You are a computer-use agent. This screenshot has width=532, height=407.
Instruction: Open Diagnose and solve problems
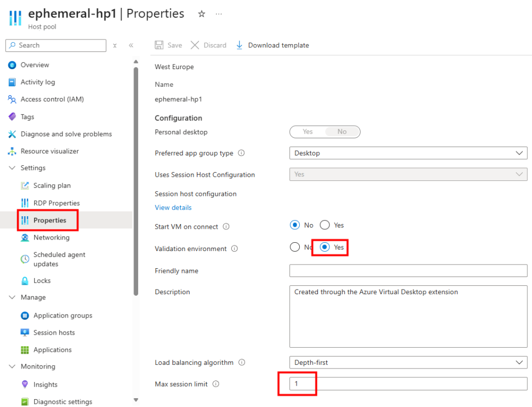pyautogui.click(x=66, y=134)
